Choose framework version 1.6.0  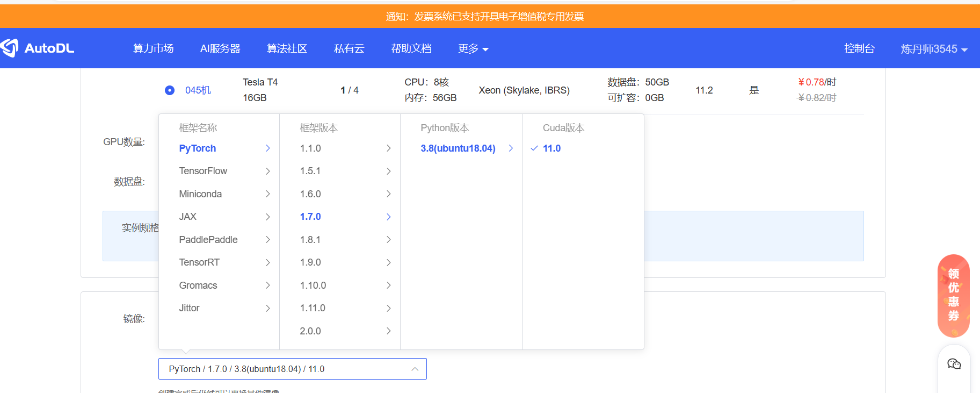point(340,194)
